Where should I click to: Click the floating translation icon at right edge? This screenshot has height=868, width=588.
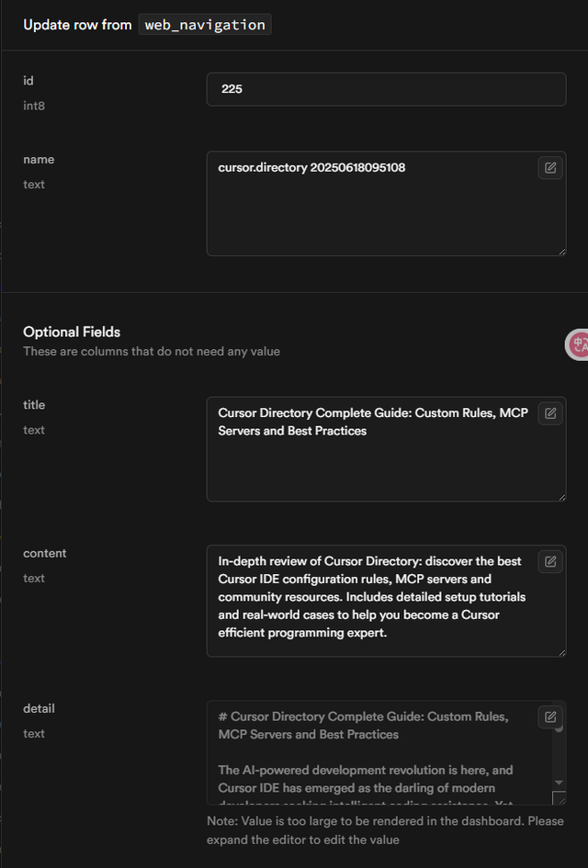pos(578,344)
